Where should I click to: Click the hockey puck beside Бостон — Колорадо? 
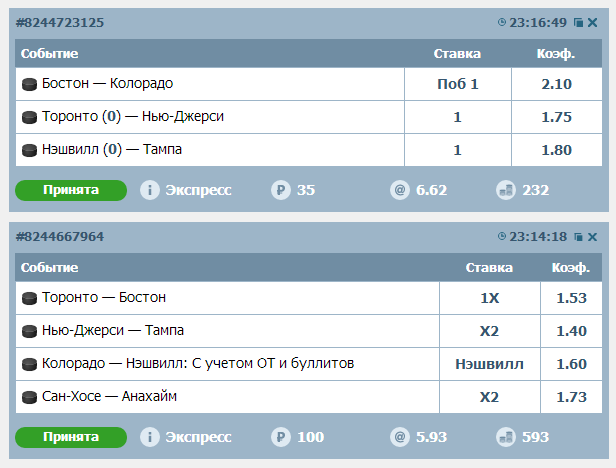(30, 84)
